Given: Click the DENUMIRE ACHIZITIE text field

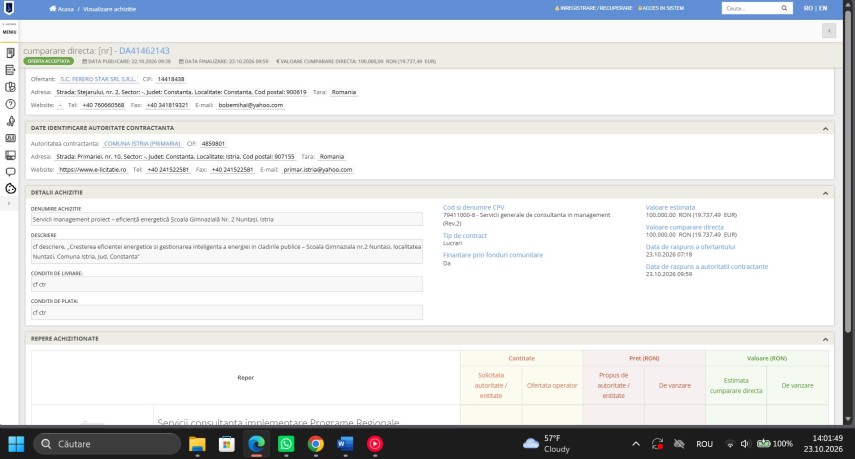Looking at the screenshot, I should point(226,219).
